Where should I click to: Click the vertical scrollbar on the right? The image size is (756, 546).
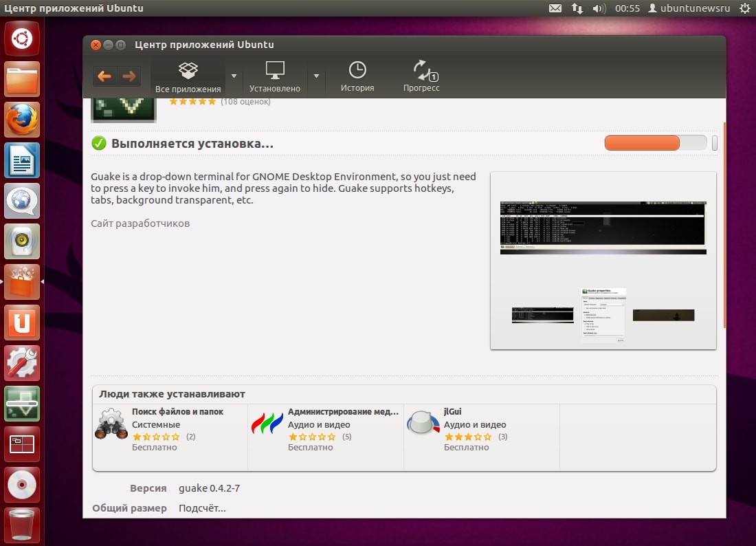click(724, 226)
